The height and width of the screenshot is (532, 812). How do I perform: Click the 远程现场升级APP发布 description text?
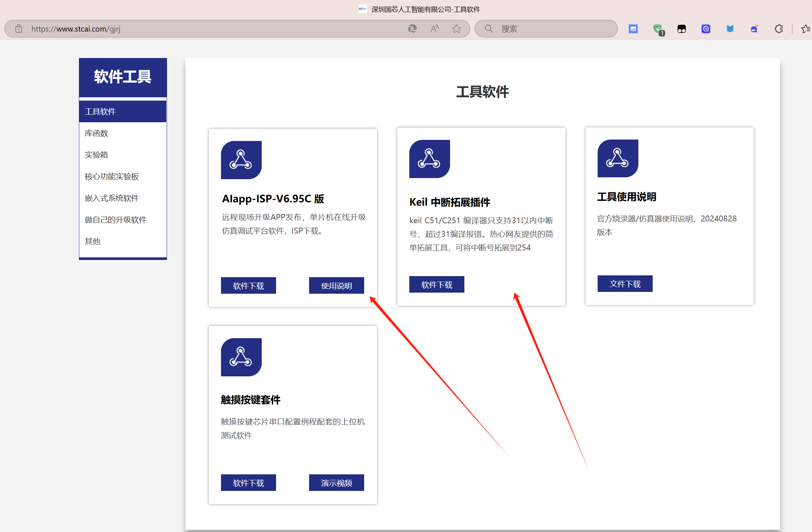[294, 224]
